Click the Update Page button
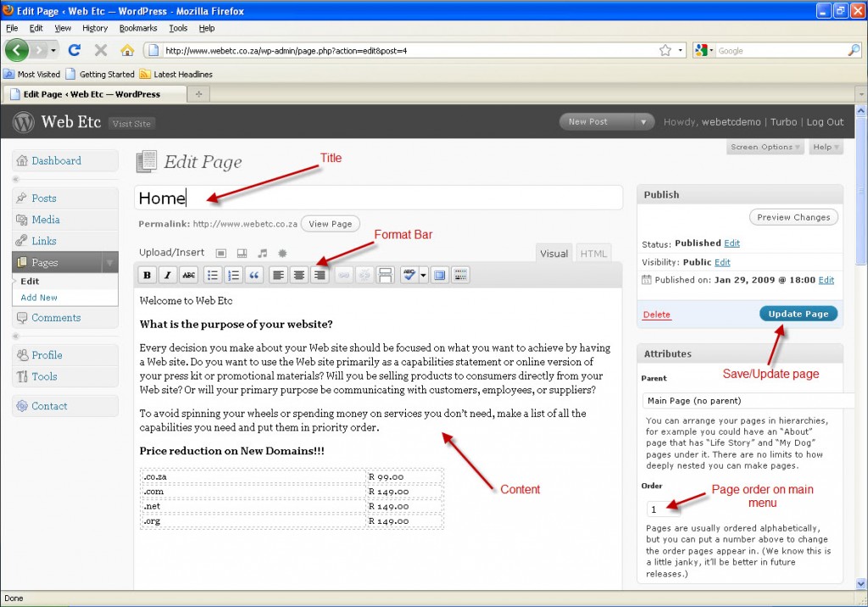The width and height of the screenshot is (868, 607). tap(798, 314)
